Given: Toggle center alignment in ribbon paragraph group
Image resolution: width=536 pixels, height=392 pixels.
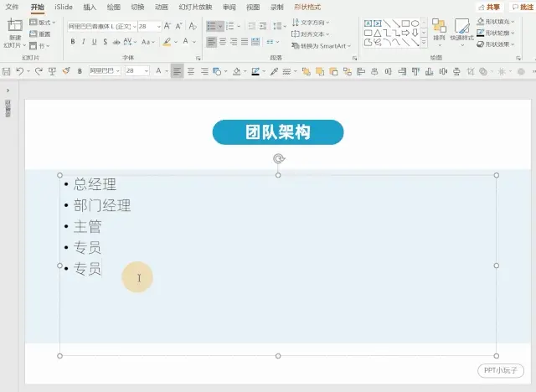Looking at the screenshot, I should pos(223,42).
